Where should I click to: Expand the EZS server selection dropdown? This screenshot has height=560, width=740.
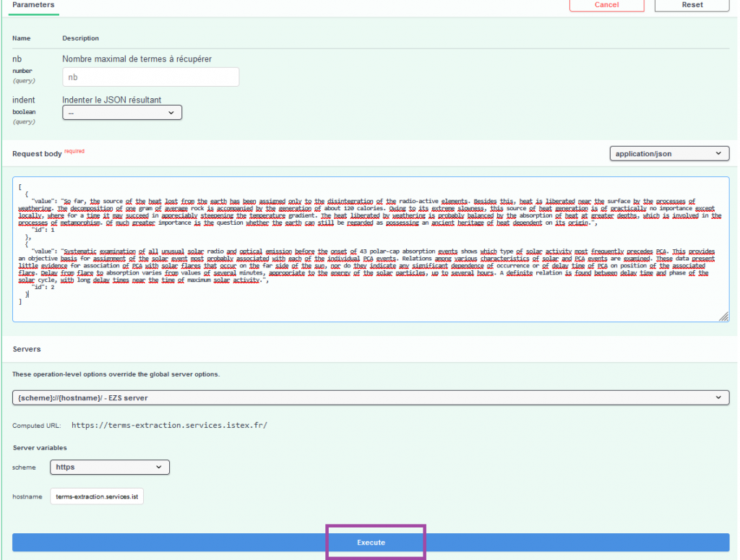click(x=371, y=397)
